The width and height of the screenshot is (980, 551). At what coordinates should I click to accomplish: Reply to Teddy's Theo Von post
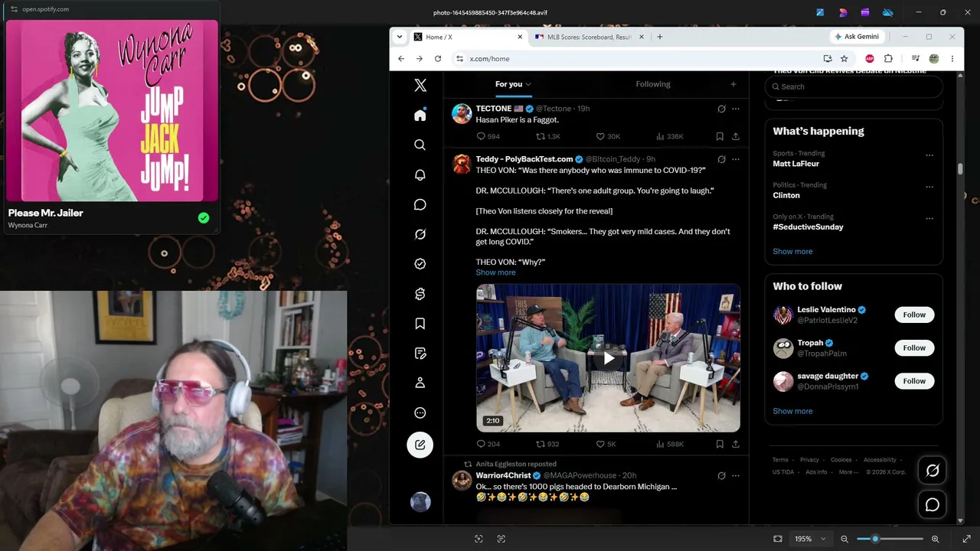pos(488,444)
